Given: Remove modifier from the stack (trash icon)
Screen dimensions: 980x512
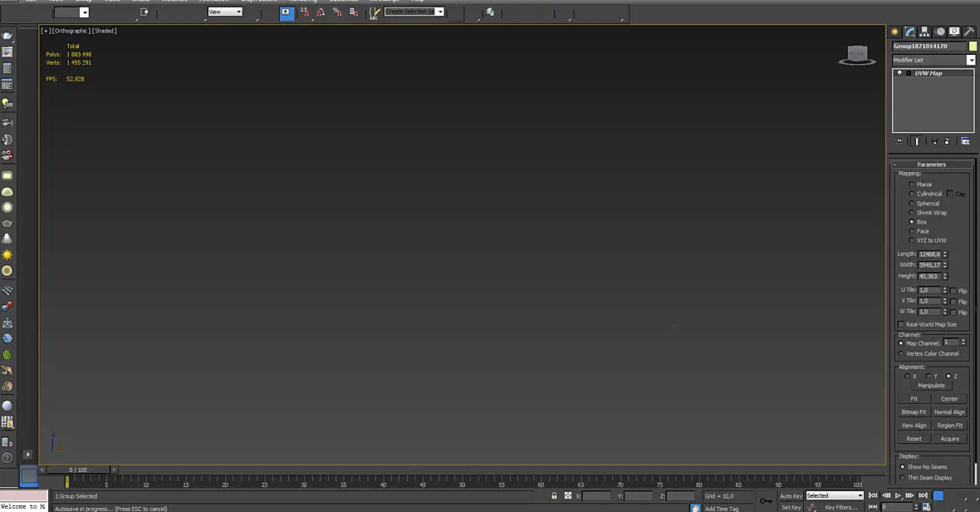Looking at the screenshot, I should click(947, 141).
